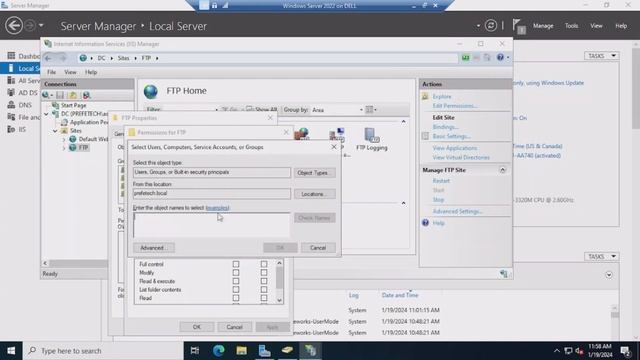640x360 pixels.
Task: Click into object names text box
Action: tap(211, 225)
